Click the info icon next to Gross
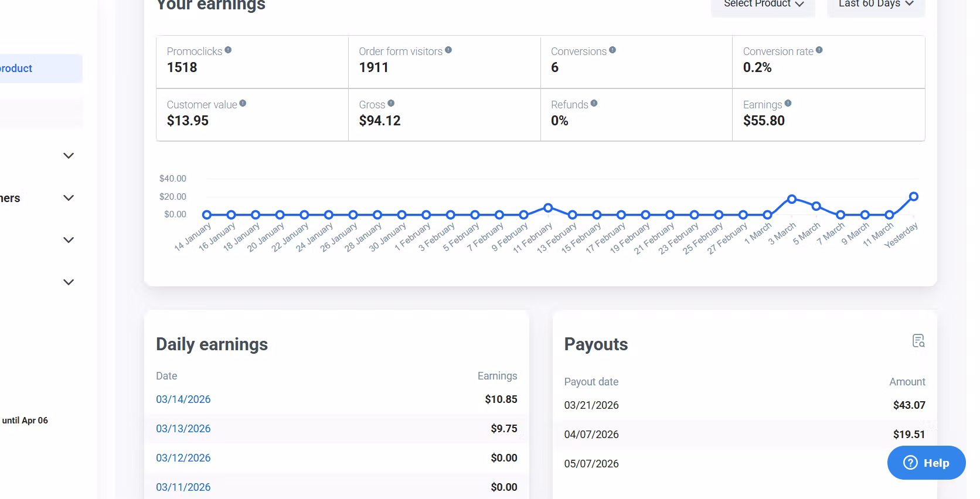This screenshot has height=499, width=980. click(x=391, y=104)
